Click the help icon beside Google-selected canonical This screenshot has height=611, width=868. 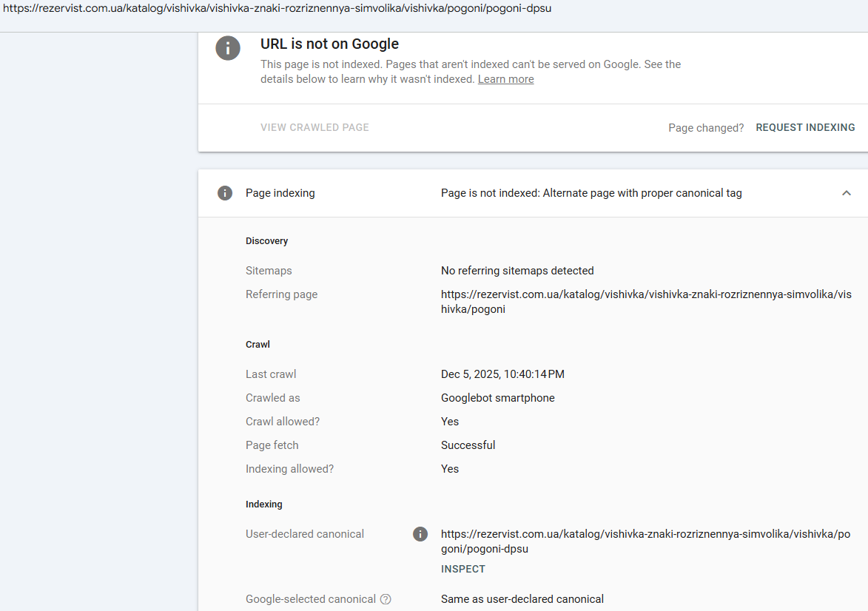coord(386,599)
